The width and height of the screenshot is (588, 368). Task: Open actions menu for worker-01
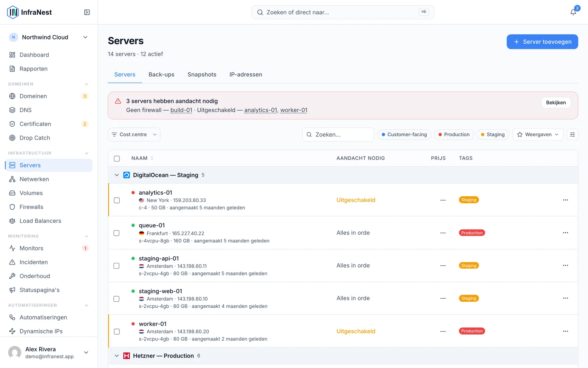tap(565, 331)
